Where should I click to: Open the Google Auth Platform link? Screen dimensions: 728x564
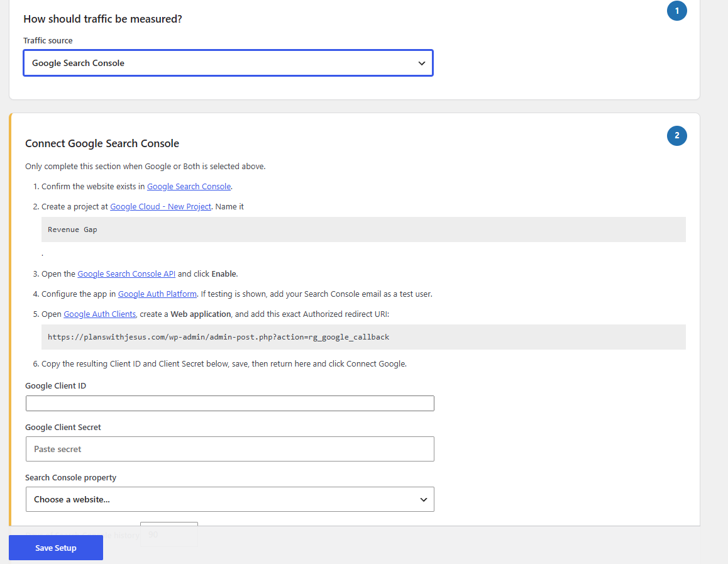click(157, 294)
